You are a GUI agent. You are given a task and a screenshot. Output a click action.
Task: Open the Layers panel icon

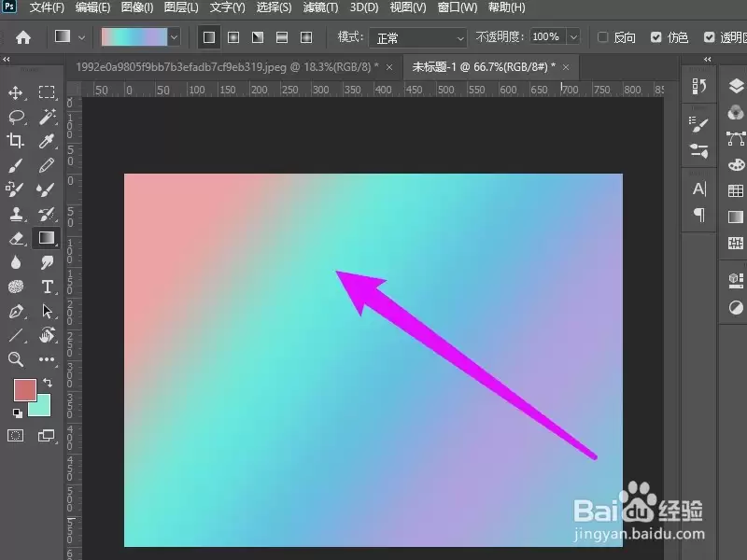(736, 86)
